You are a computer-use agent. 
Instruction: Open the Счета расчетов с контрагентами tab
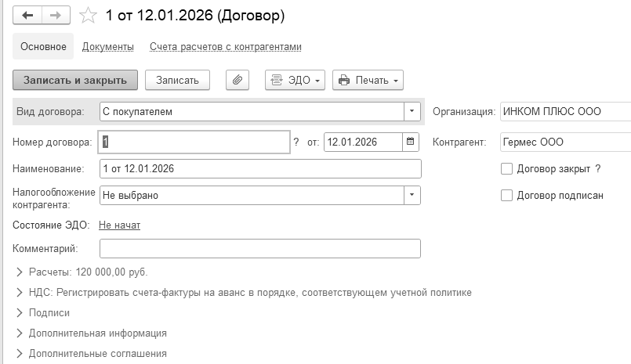tap(225, 47)
